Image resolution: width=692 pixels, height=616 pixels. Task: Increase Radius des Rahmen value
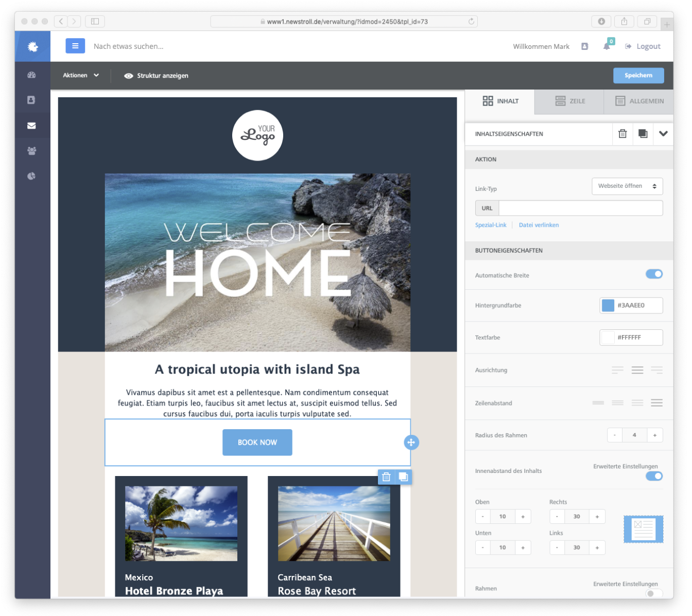point(655,435)
